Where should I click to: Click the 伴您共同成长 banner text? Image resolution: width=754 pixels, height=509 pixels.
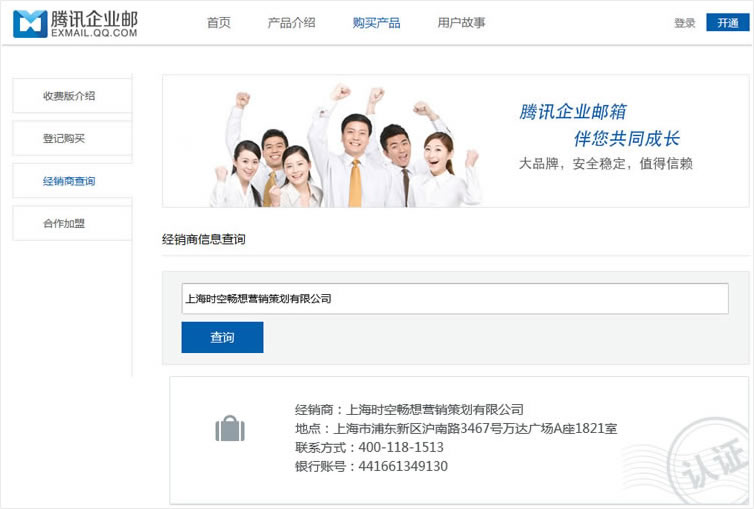point(627,138)
